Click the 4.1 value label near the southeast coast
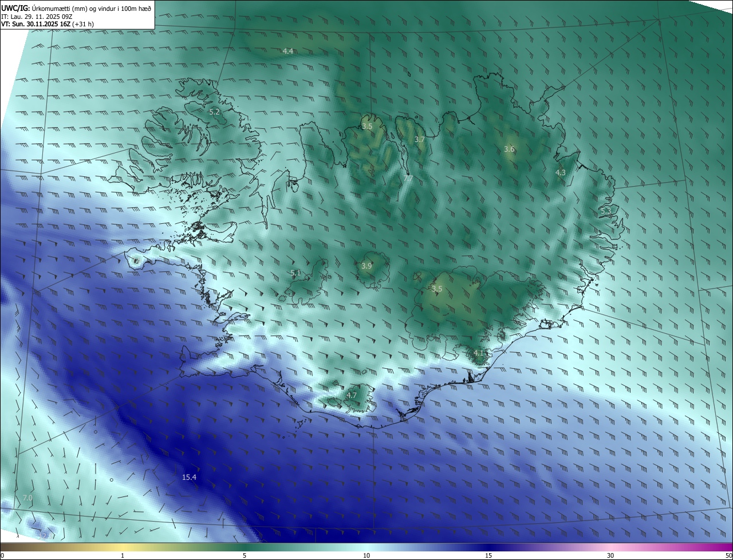Screen dimensions: 733x560 (479, 353)
